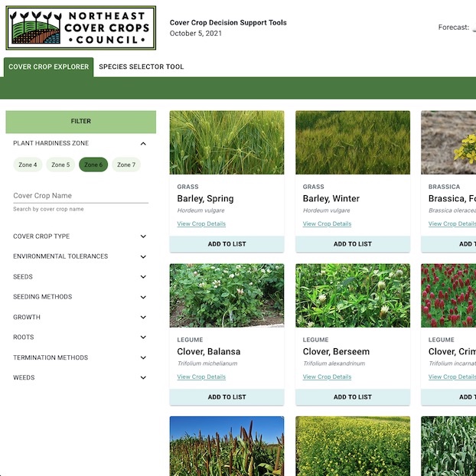This screenshot has width=476, height=476.
Task: Click the green Filter header button
Action: pos(81,122)
